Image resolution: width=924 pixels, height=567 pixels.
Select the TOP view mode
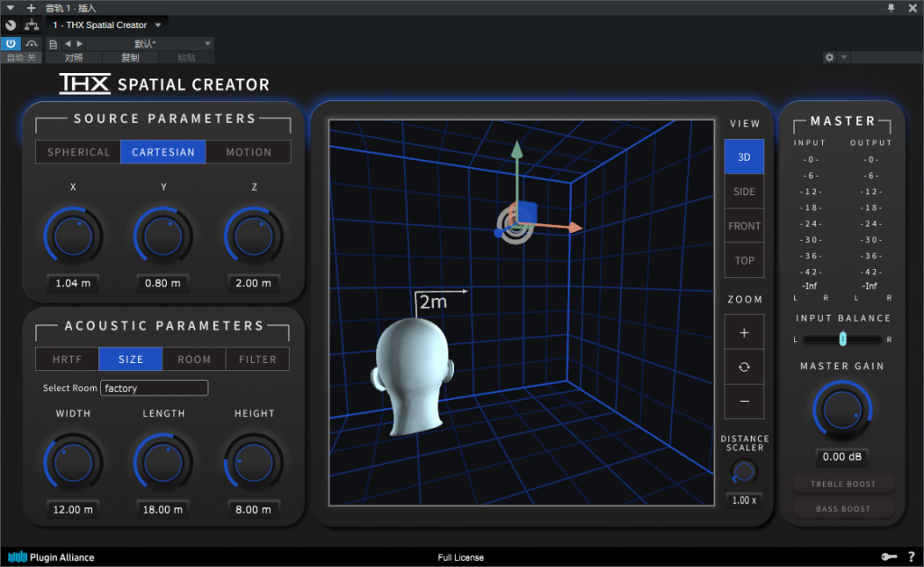click(x=744, y=261)
